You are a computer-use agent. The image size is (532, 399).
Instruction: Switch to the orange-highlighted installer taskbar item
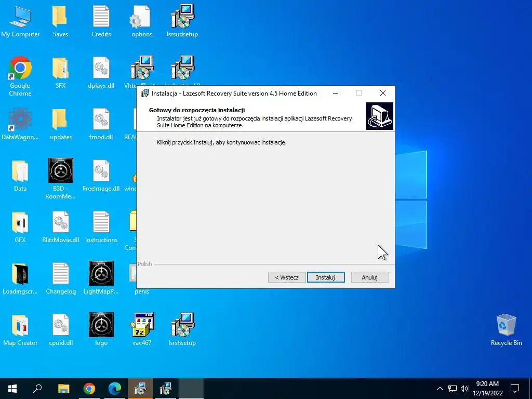coord(140,389)
